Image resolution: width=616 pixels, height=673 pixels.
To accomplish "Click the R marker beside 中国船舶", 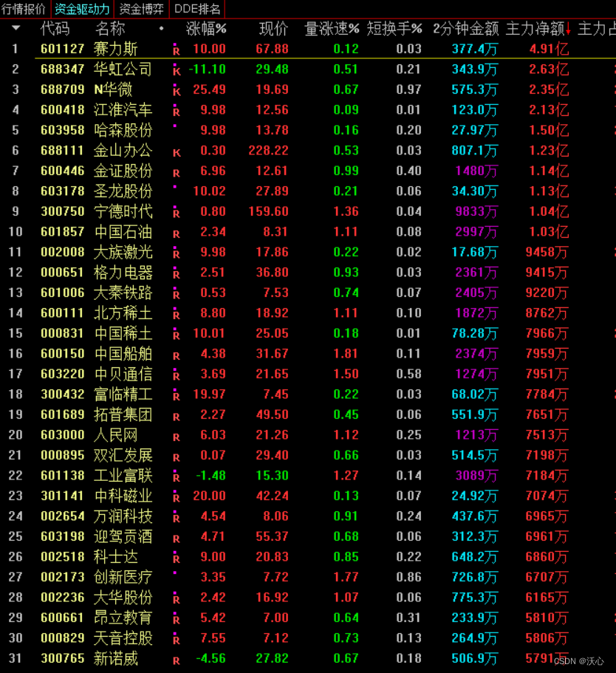I will point(176,355).
